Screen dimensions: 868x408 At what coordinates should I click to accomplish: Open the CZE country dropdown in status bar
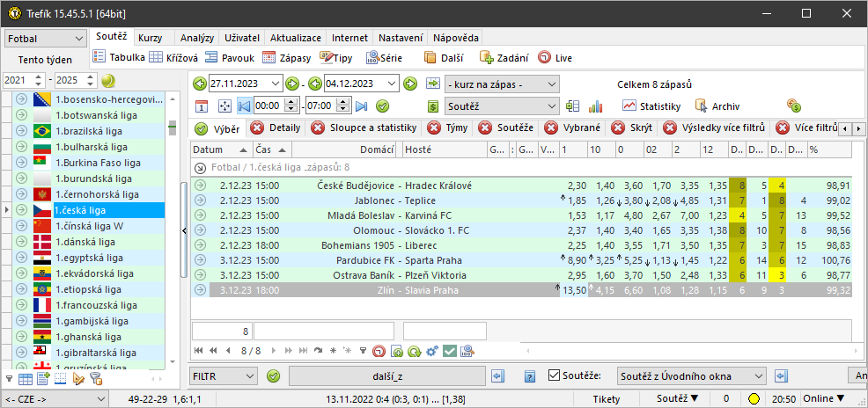click(x=55, y=398)
